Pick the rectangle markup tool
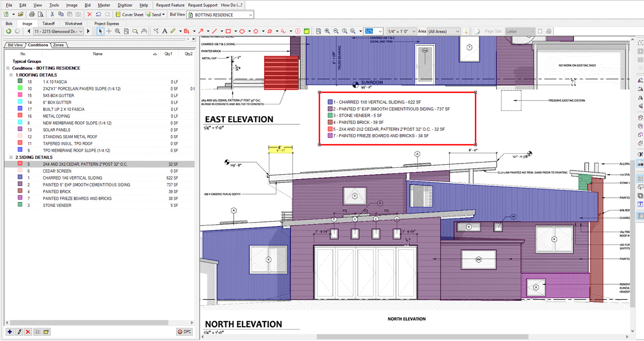 [228, 31]
